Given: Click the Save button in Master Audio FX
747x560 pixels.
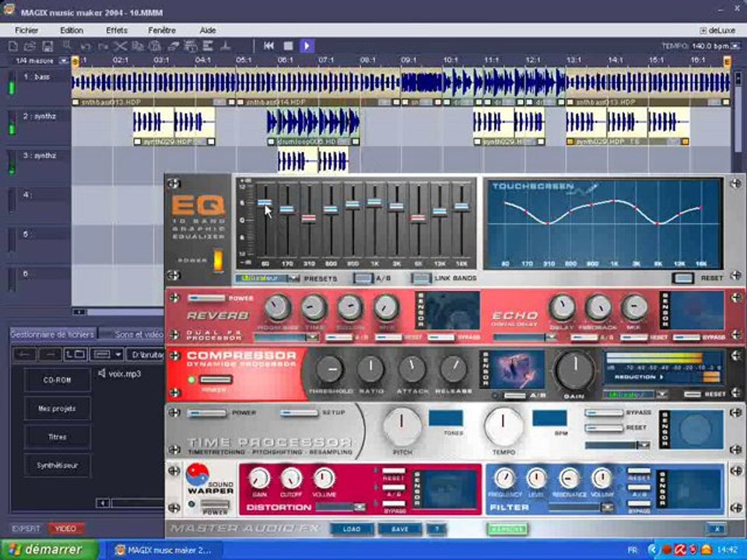Looking at the screenshot, I should click(400, 529).
